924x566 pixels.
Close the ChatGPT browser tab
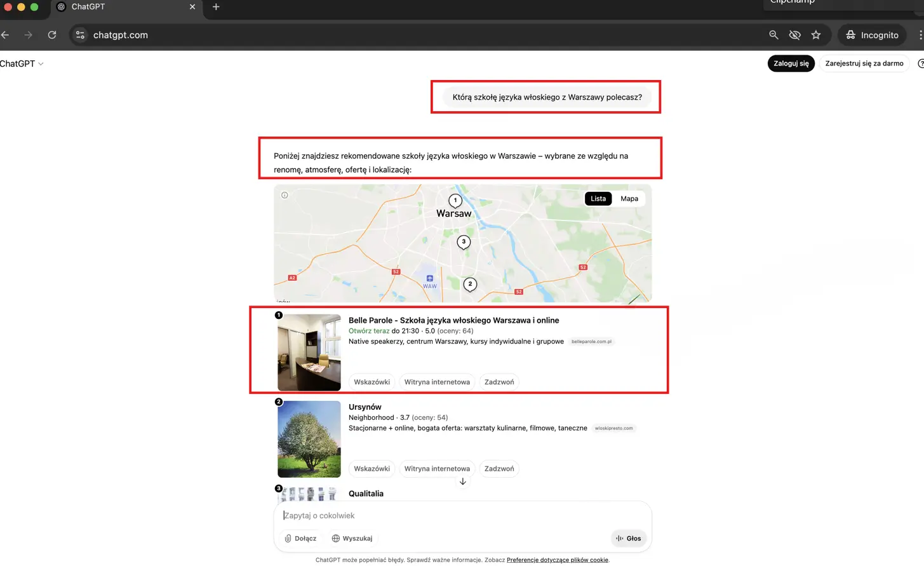click(192, 7)
